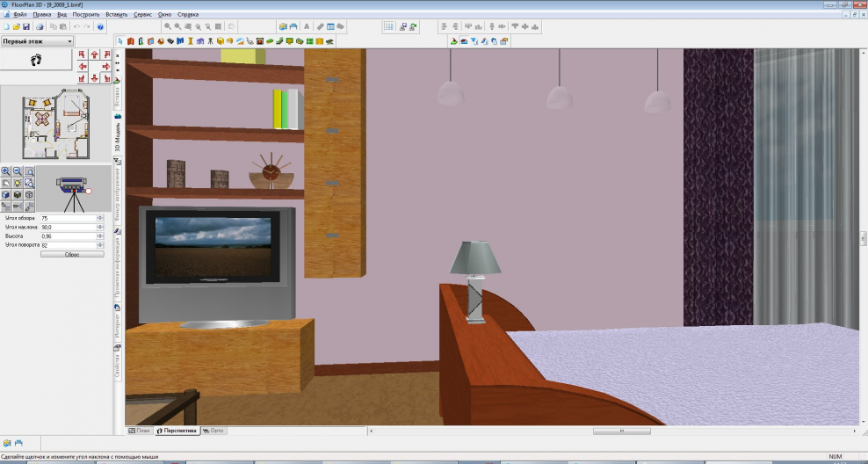Select the wall tool in the build toolbar

tap(131, 41)
